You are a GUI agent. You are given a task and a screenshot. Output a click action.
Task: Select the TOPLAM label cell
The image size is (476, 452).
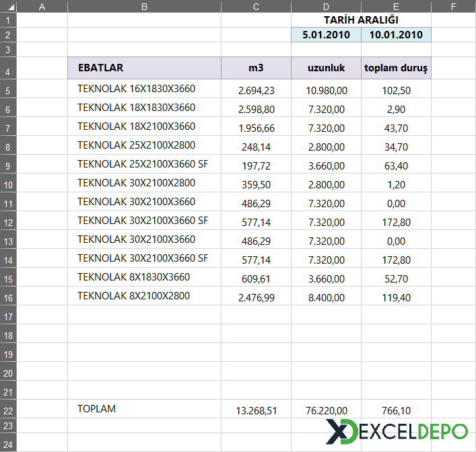(x=144, y=409)
